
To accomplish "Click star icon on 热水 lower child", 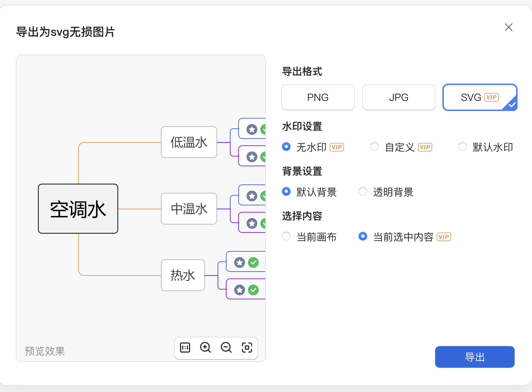I will [x=240, y=290].
